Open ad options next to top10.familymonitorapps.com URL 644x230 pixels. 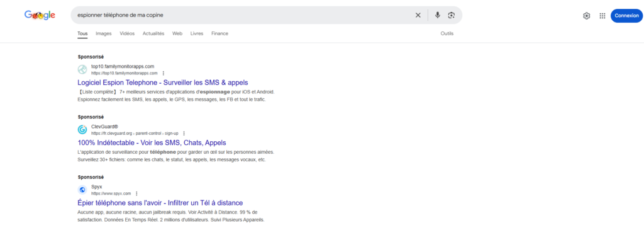(x=164, y=73)
